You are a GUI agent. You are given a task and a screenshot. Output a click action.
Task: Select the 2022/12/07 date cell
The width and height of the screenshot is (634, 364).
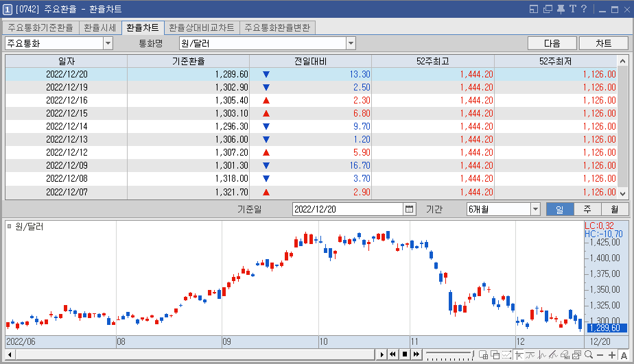pos(67,192)
